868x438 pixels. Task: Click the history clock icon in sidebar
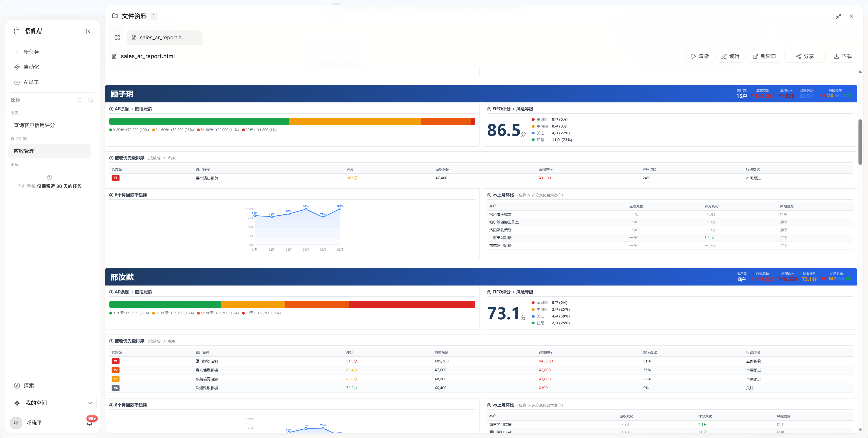49,177
